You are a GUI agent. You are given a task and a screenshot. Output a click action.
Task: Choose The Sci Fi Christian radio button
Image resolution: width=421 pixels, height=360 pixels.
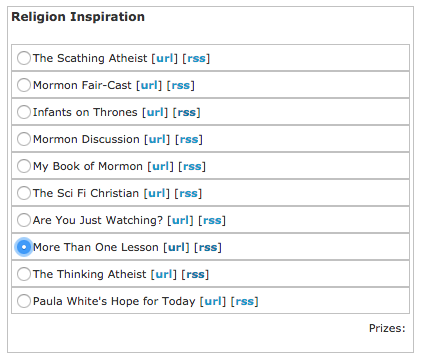(x=24, y=193)
